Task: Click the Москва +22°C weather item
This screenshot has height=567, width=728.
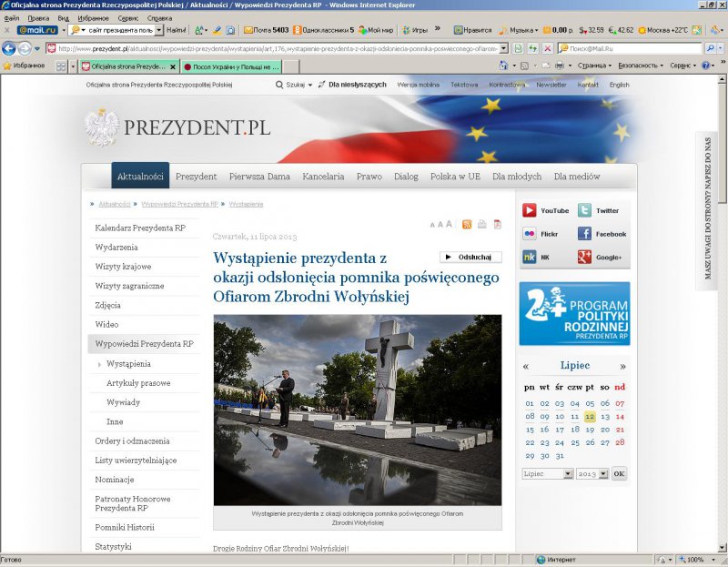Action: [662, 30]
